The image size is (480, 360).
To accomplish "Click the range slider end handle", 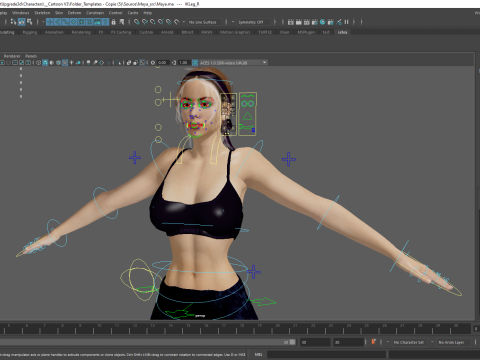I will coord(292,342).
